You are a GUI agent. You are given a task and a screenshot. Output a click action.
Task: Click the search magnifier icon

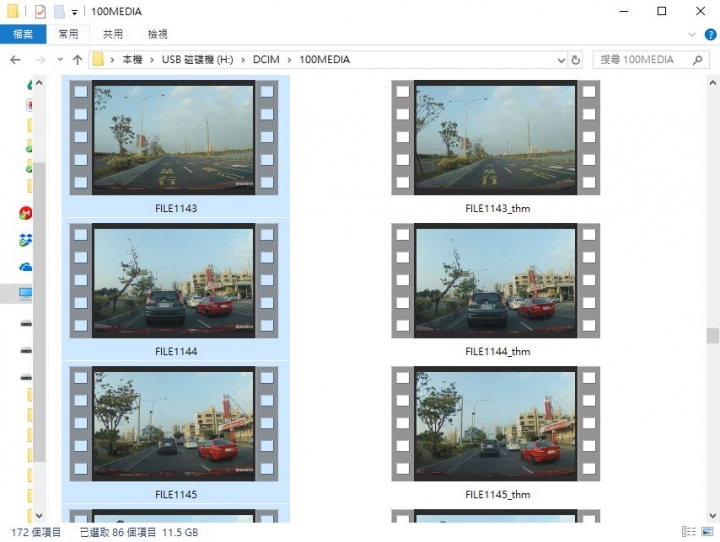tap(698, 60)
